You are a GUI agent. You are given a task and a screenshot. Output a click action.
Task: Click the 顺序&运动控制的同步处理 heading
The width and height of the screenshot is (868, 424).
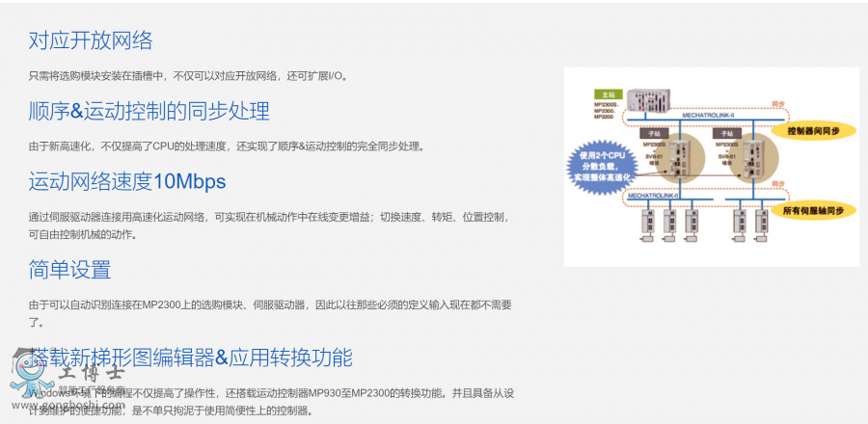point(149,111)
